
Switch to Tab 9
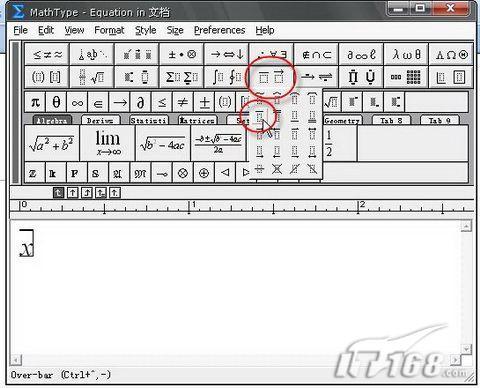(x=440, y=120)
